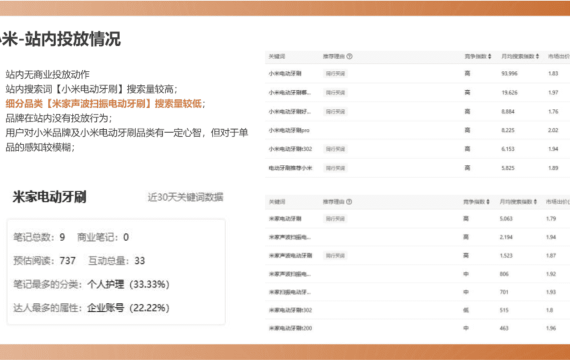Click the search index value 8,225
The image size is (570, 360).
(508, 130)
